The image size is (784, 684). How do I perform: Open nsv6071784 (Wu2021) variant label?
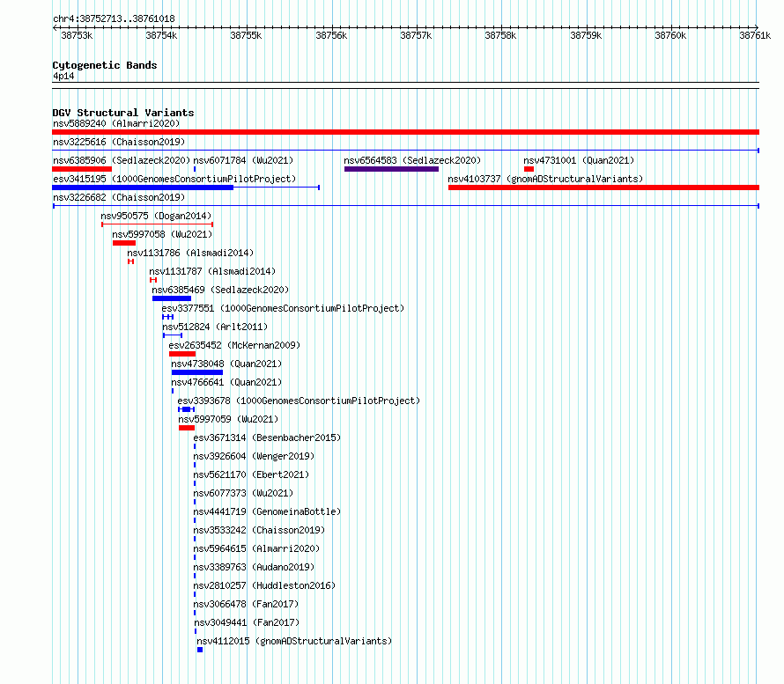click(x=243, y=160)
